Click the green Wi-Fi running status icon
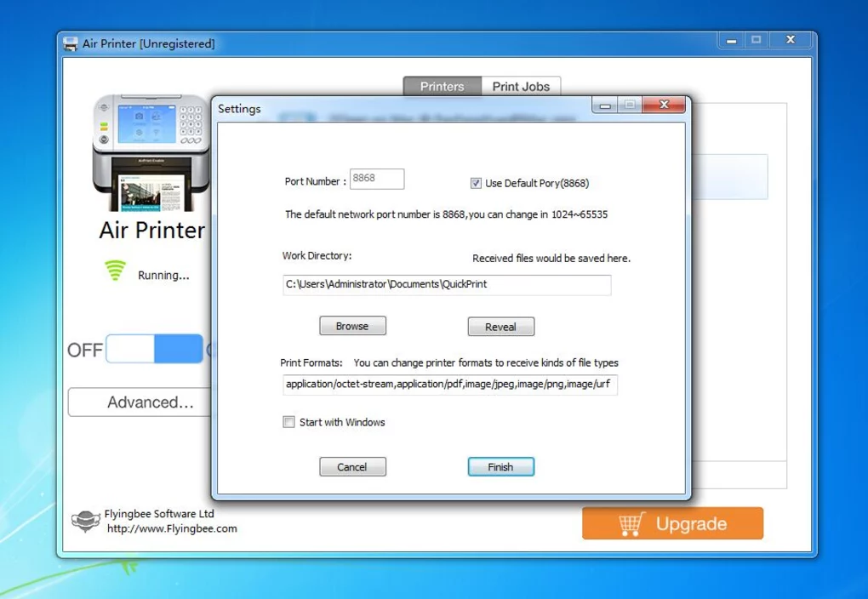The width and height of the screenshot is (868, 599). (x=115, y=271)
